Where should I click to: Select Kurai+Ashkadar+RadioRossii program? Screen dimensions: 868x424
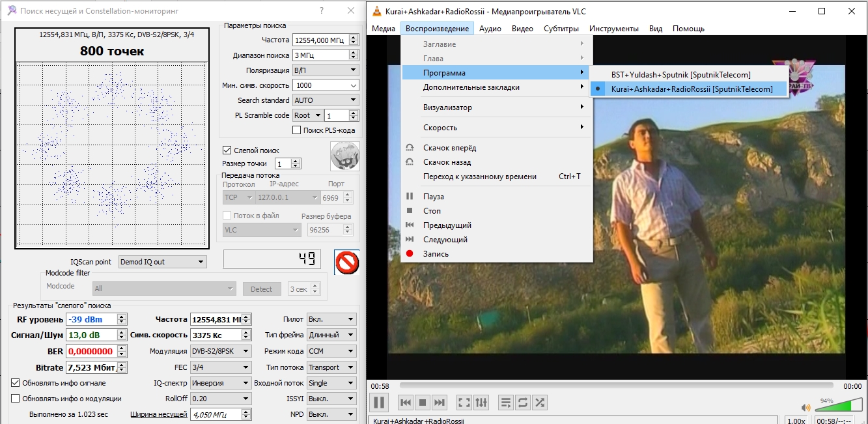coord(689,89)
